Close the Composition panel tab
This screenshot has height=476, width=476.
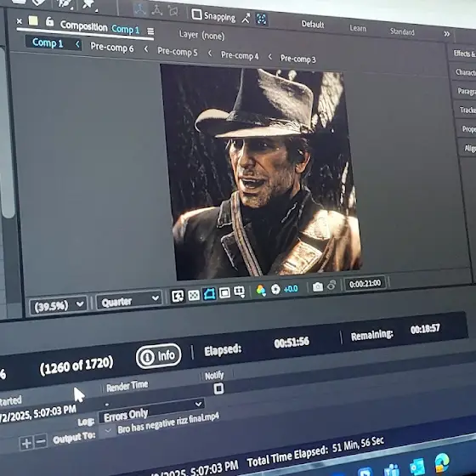click(x=19, y=21)
